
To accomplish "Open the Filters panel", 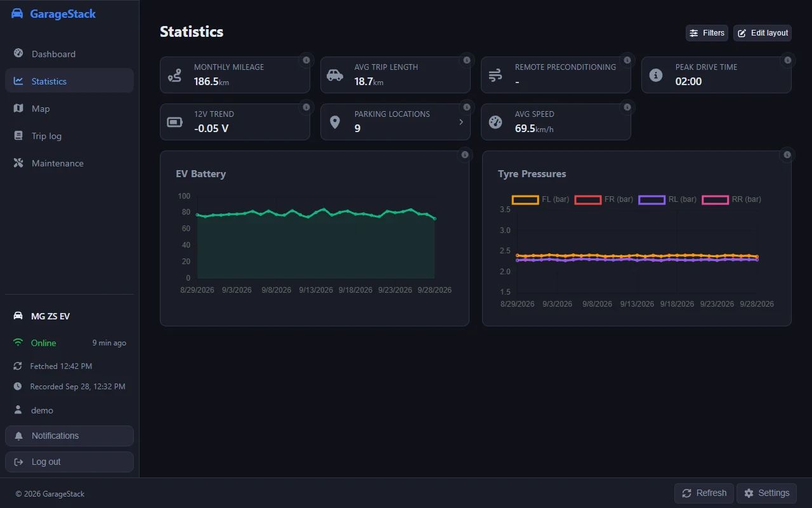I will point(707,33).
